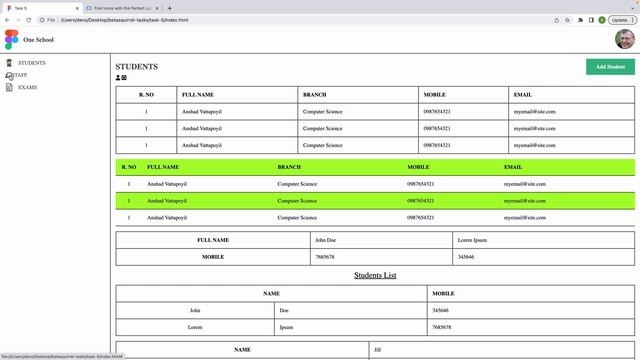Image resolution: width=640 pixels, height=360 pixels.
Task: Click the Lorem Ipsum cell
Action: point(543,240)
